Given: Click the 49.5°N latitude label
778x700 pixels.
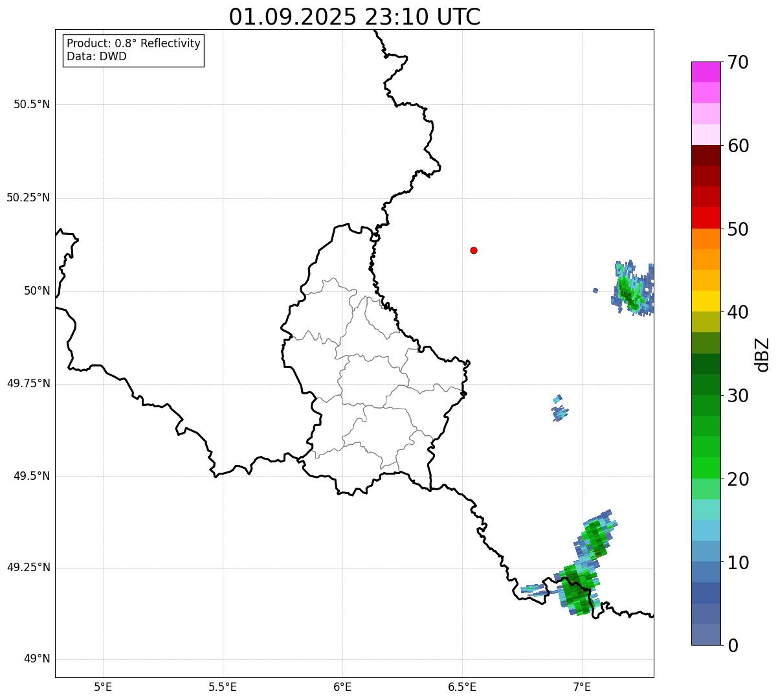Looking at the screenshot, I should click(32, 476).
